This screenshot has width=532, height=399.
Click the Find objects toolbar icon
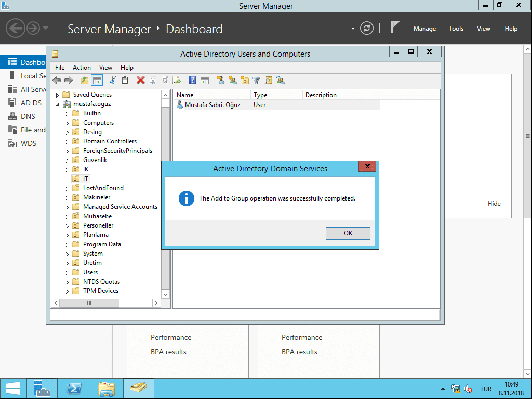[269, 81]
